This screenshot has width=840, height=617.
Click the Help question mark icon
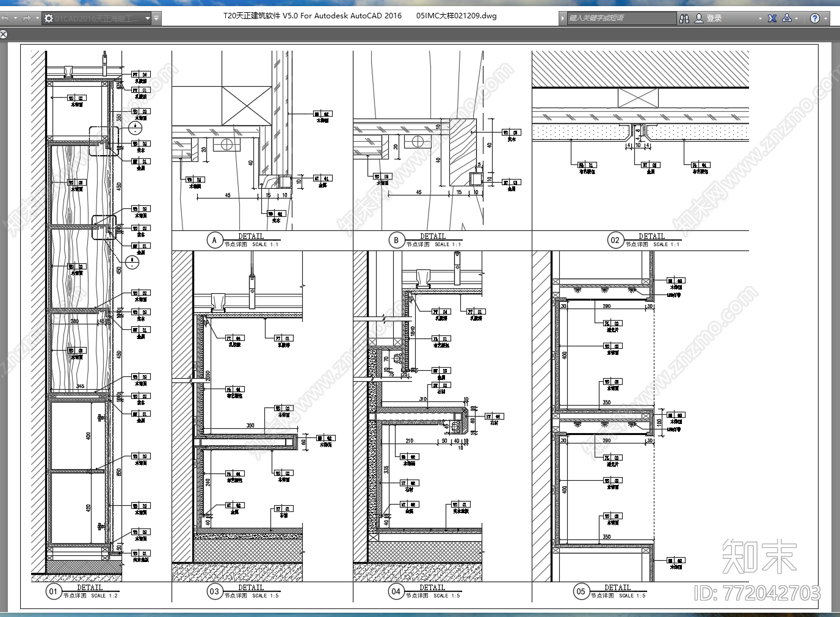point(814,18)
